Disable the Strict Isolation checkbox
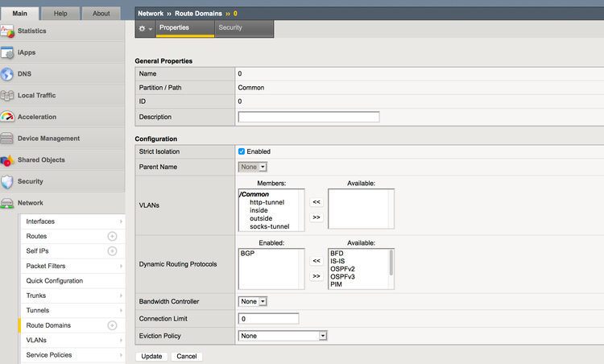 (242, 151)
